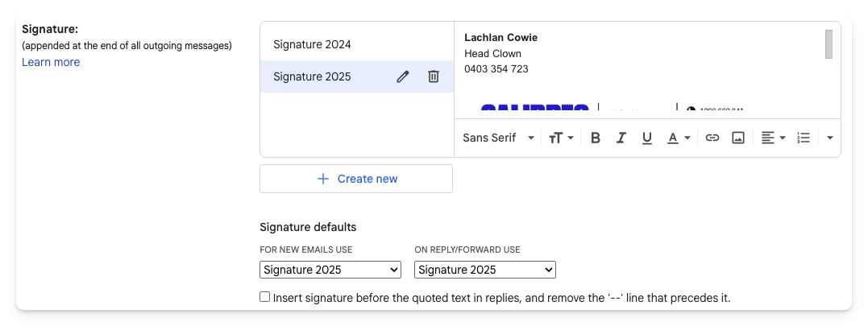This screenshot has height=326, width=868.
Task: Open the numbered list formatting option
Action: [803, 138]
